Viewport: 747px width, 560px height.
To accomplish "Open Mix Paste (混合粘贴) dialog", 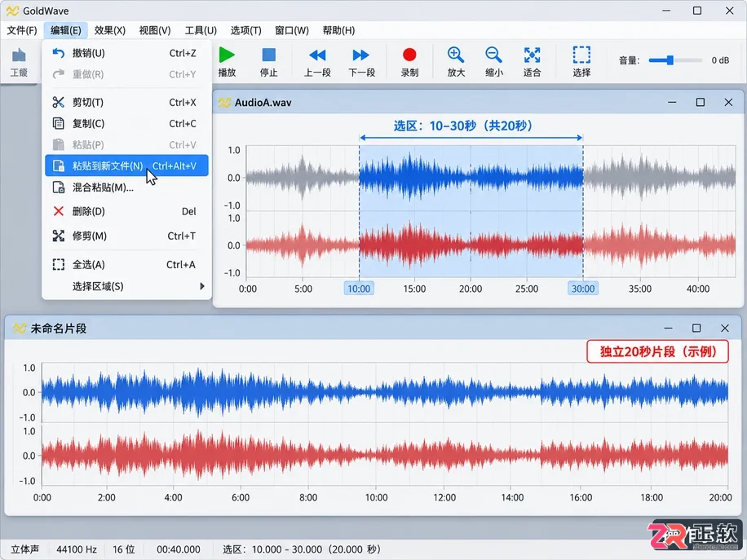I will tap(126, 187).
